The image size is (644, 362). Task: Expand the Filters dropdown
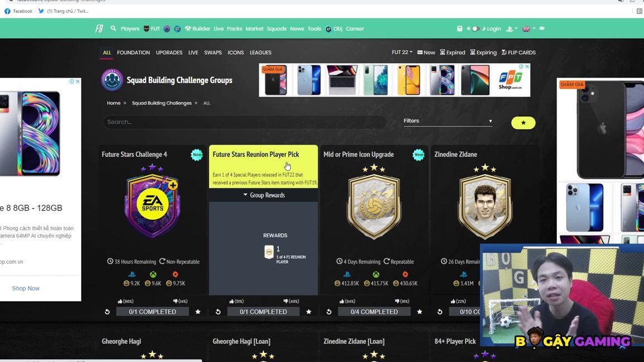(x=448, y=121)
